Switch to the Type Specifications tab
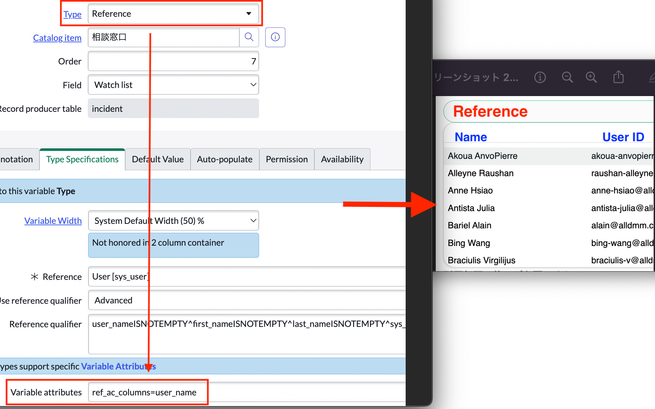Viewport: 655px width, 409px height. (x=82, y=159)
